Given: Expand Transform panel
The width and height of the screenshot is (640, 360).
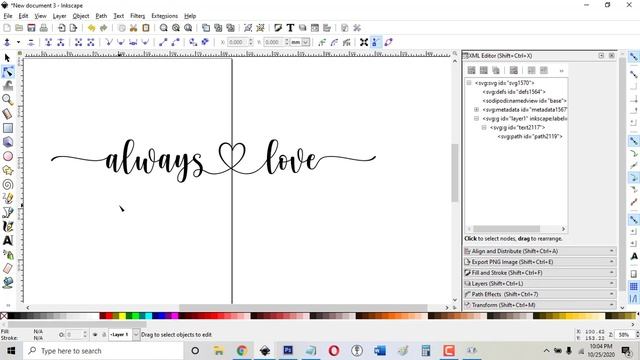Looking at the screenshot, I should click(540, 305).
